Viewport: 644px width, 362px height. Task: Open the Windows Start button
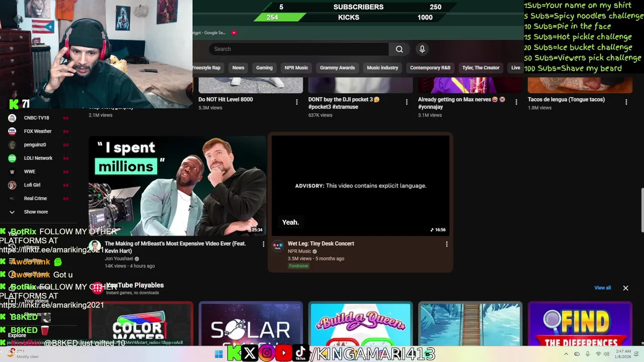(x=219, y=354)
